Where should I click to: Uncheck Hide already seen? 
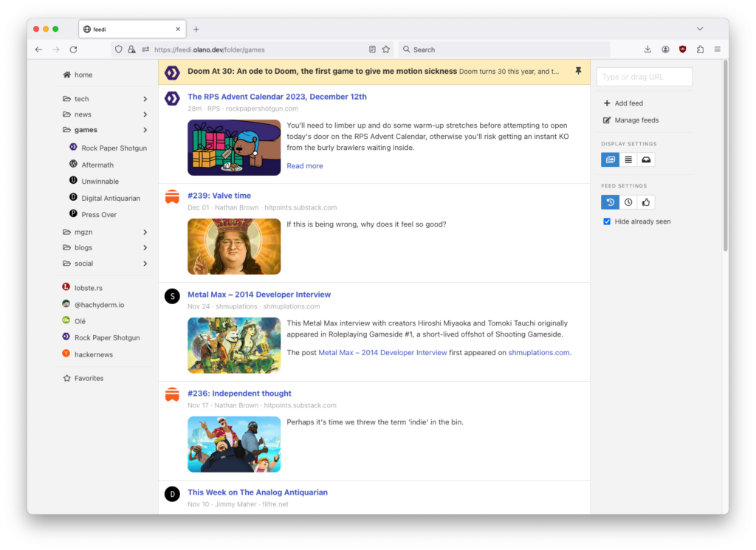coord(607,221)
